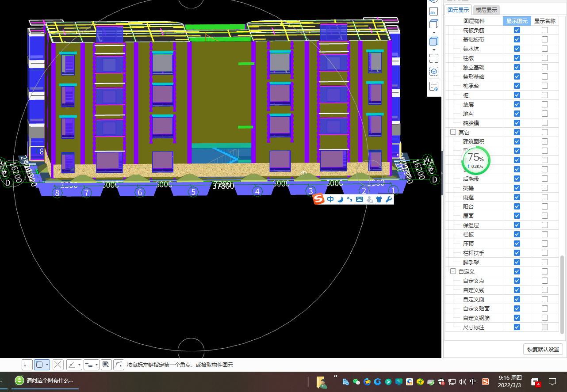The width and height of the screenshot is (567, 392).
Task: Open the display settings list-eye icon
Action: 434,86
